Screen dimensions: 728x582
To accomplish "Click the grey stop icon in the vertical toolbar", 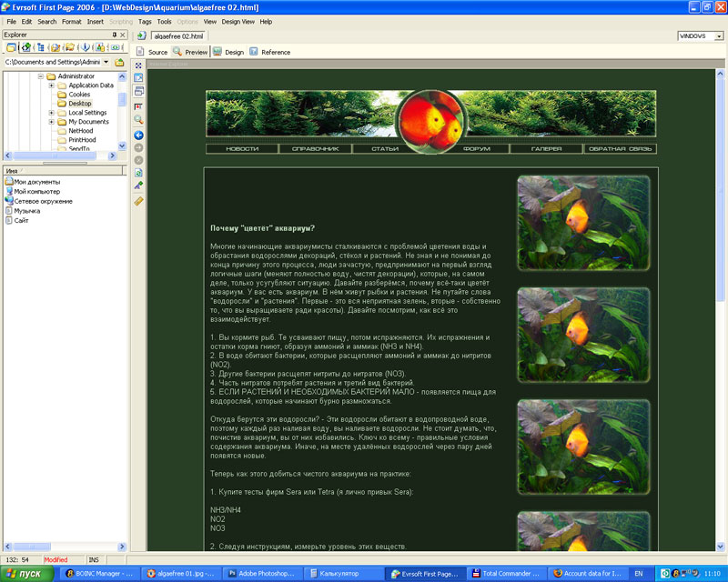I will click(138, 160).
